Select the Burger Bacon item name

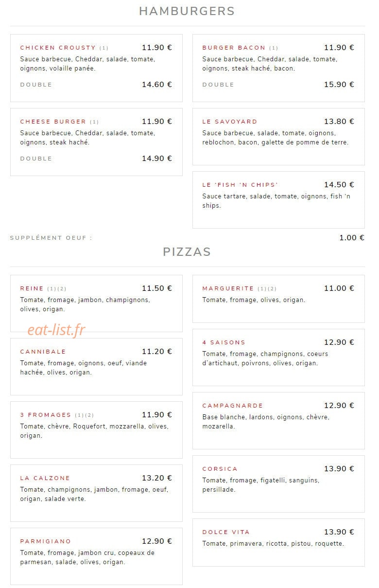pyautogui.click(x=234, y=48)
